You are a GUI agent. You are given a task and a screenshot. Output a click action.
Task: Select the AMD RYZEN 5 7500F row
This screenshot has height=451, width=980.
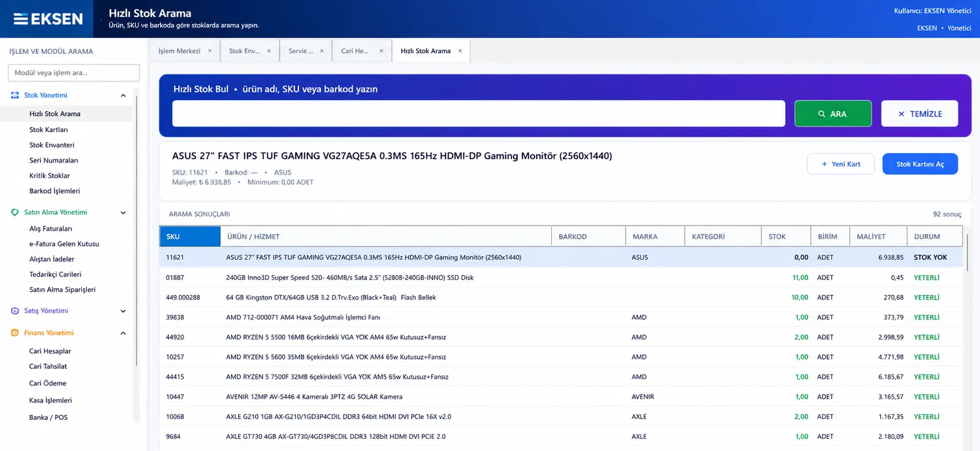pyautogui.click(x=561, y=377)
